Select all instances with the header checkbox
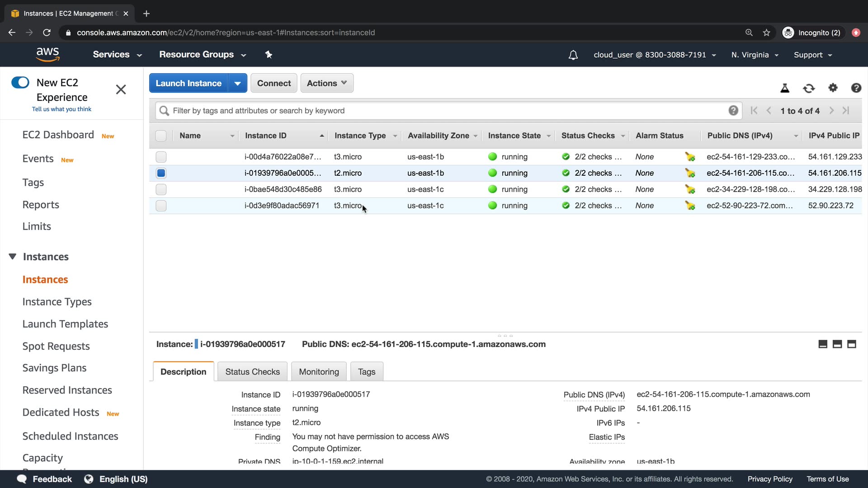 pos(161,136)
